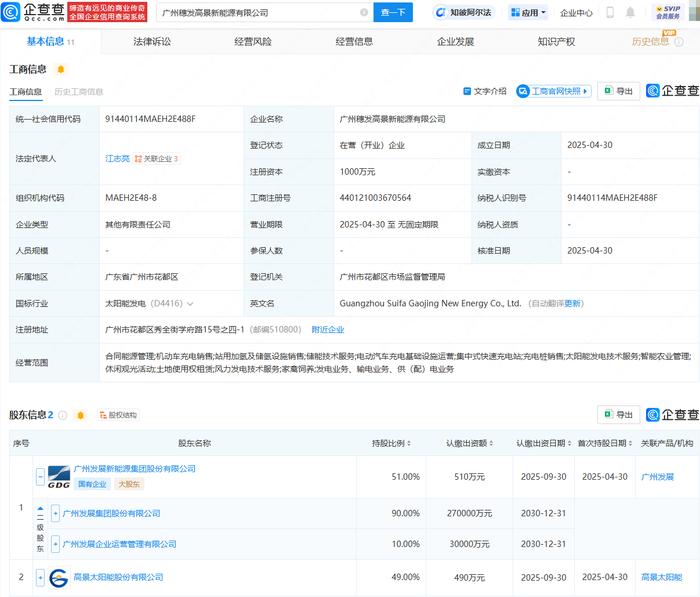The image size is (700, 597).
Task: Expand 广州发展集团股份有限公司 plus toggle
Action: click(x=55, y=514)
